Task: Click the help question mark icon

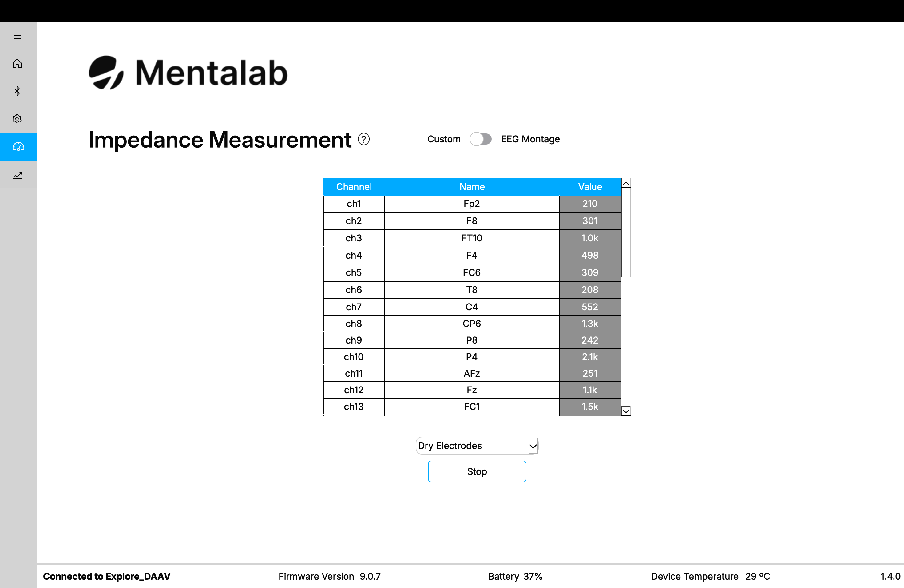Action: click(x=363, y=139)
